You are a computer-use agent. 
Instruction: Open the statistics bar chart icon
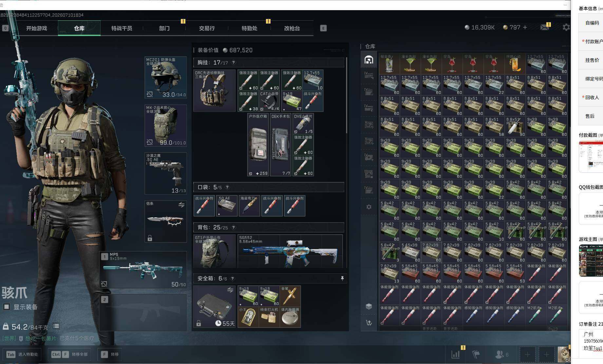point(455,354)
